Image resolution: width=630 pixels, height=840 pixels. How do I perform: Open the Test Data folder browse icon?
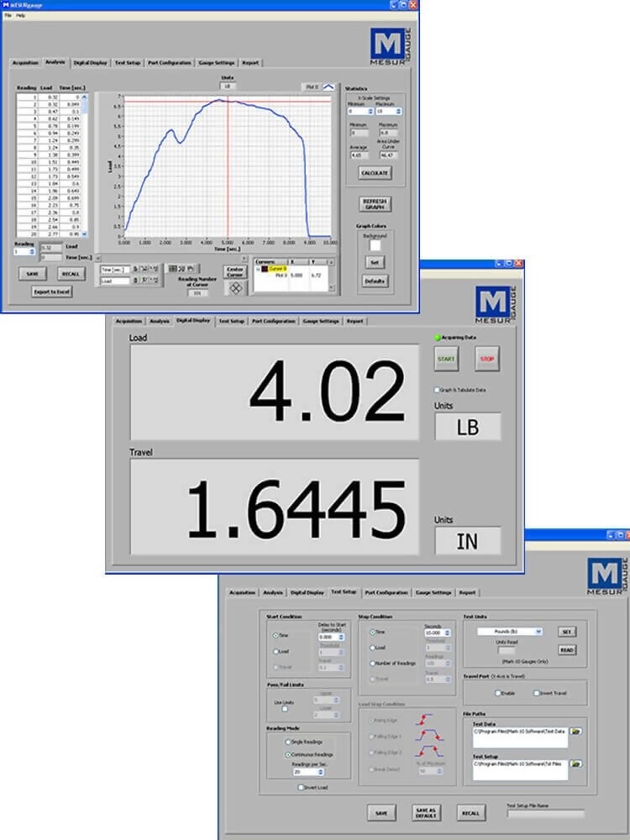(576, 732)
